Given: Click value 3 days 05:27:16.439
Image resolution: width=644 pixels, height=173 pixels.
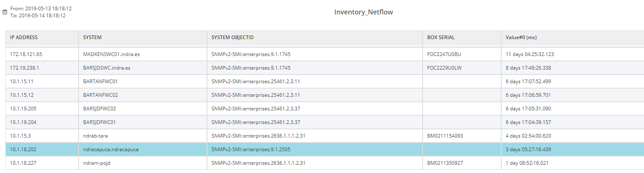Looking at the screenshot, I should coord(528,149).
